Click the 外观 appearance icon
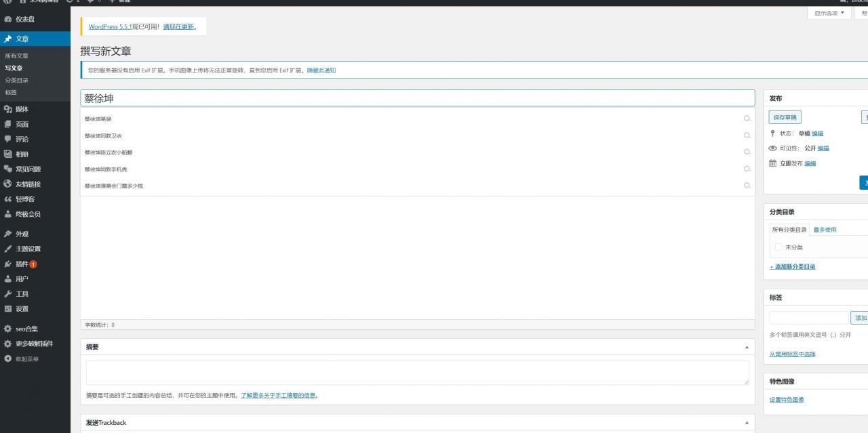This screenshot has height=433, width=868. [x=7, y=234]
